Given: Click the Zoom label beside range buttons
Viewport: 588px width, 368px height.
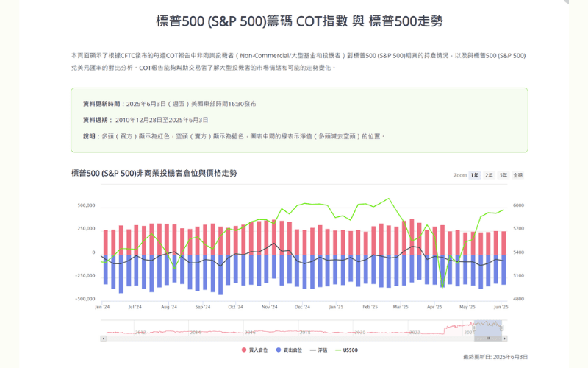Looking at the screenshot, I should pos(460,175).
